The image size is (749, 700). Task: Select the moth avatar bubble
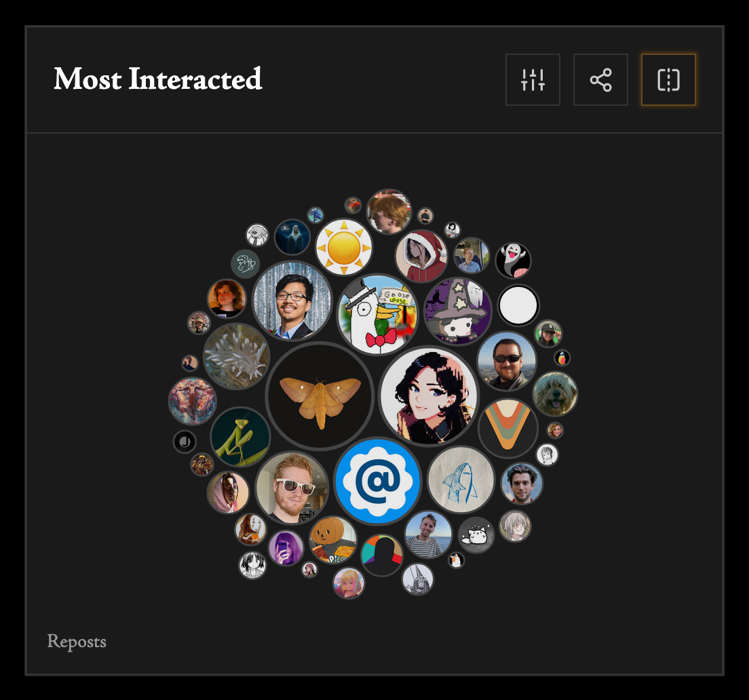coord(320,396)
